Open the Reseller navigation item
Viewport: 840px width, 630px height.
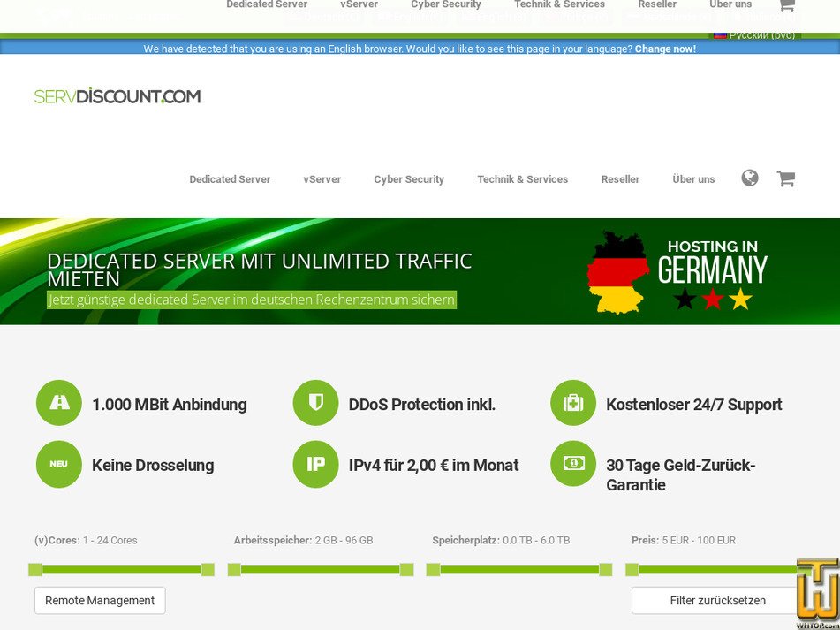pyautogui.click(x=620, y=179)
